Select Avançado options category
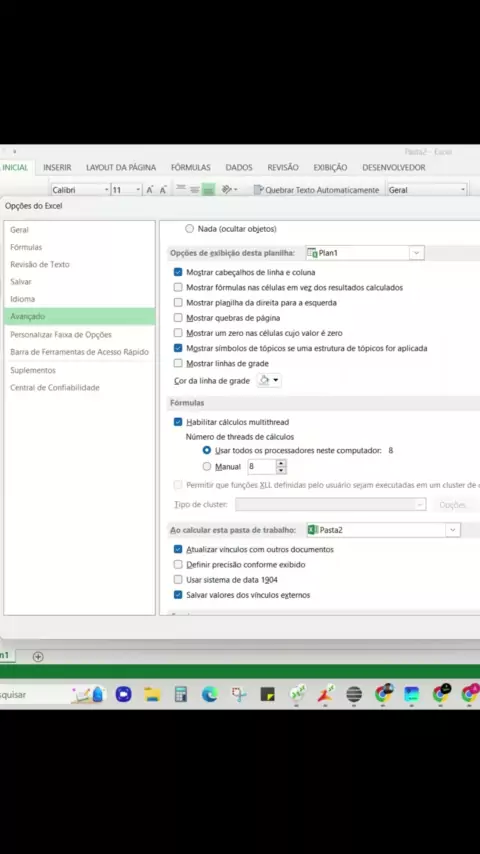480x854 pixels. coord(80,316)
